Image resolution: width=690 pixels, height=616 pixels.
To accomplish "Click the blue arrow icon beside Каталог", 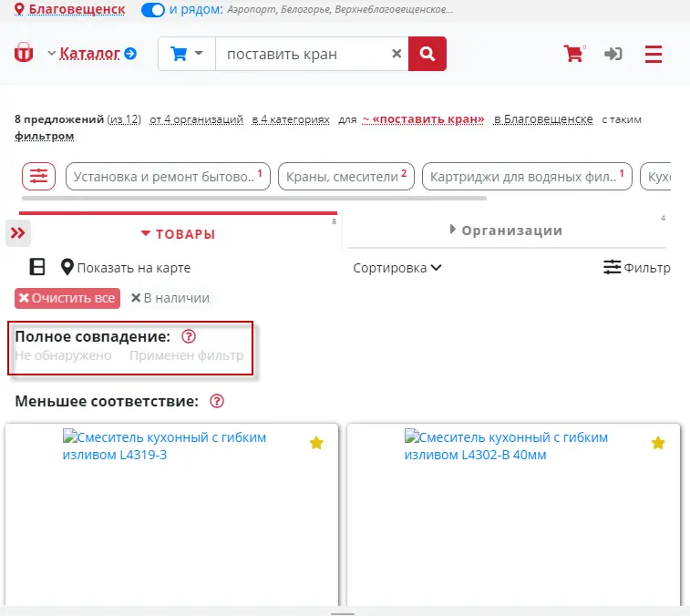I will [x=130, y=54].
